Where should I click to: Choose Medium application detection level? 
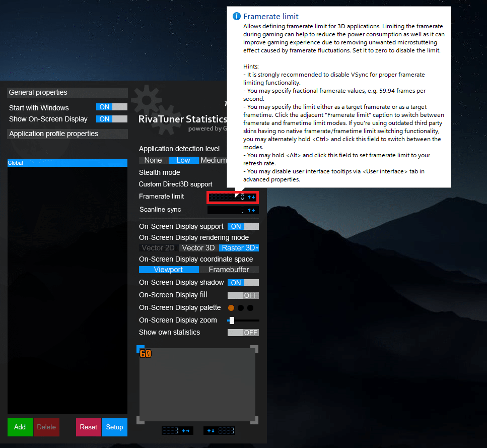(x=214, y=160)
